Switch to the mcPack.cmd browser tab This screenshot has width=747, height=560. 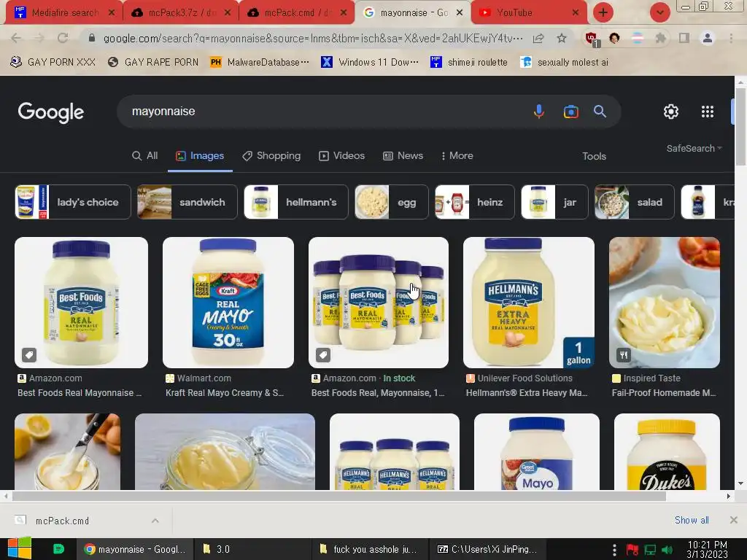point(296,12)
